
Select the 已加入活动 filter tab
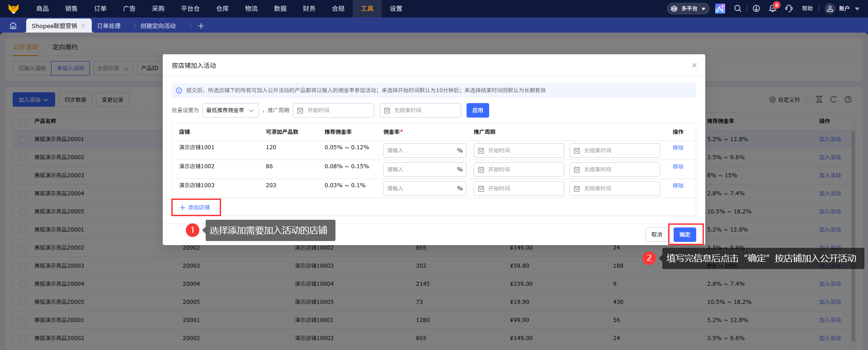coord(32,68)
